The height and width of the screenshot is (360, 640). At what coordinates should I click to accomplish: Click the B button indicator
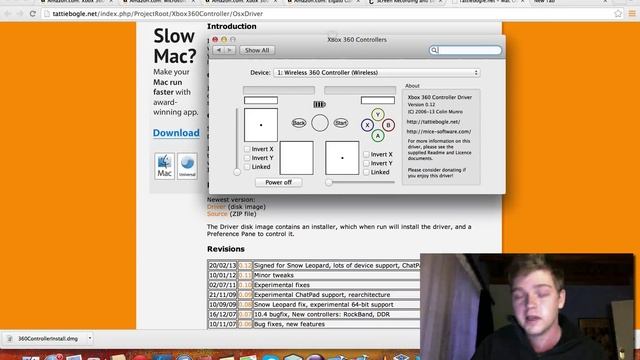388,125
